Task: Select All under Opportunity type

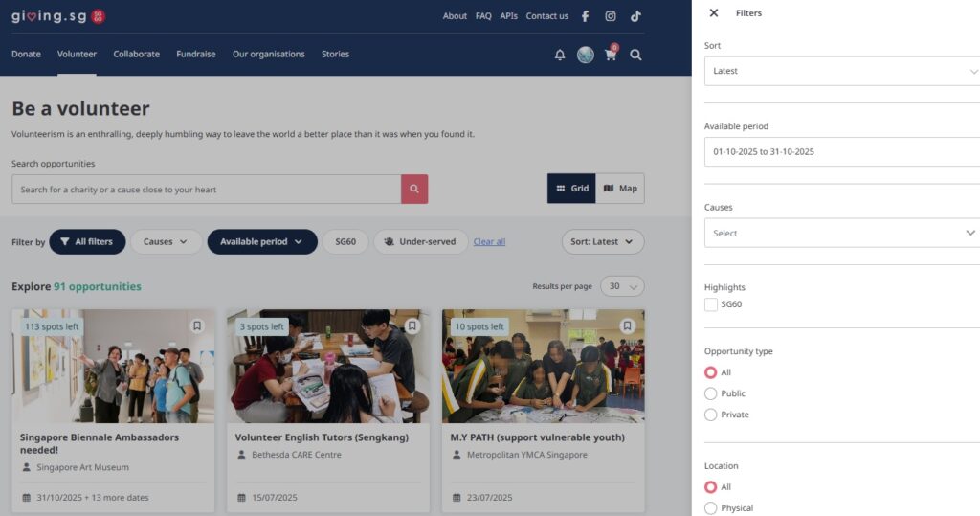Action: coord(711,372)
